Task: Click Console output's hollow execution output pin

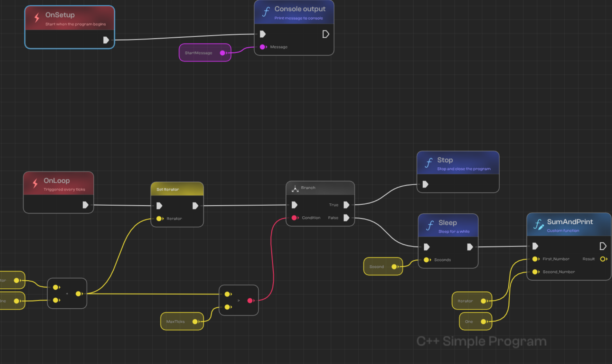Action: tap(326, 34)
